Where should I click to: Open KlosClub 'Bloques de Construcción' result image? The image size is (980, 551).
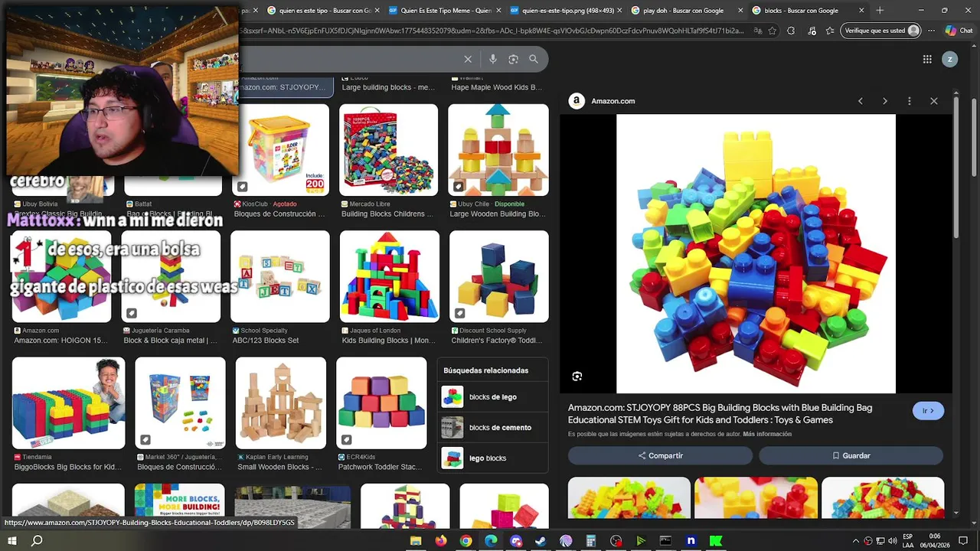tap(280, 150)
